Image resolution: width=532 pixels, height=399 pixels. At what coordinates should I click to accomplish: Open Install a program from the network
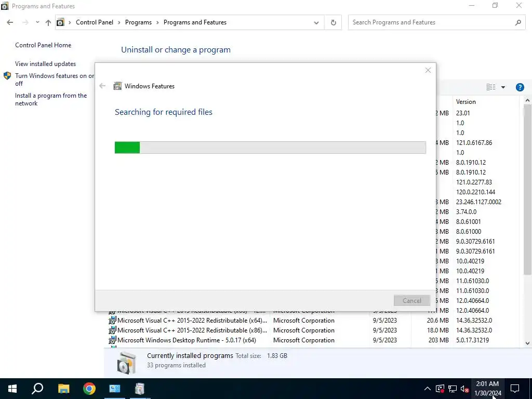(51, 99)
